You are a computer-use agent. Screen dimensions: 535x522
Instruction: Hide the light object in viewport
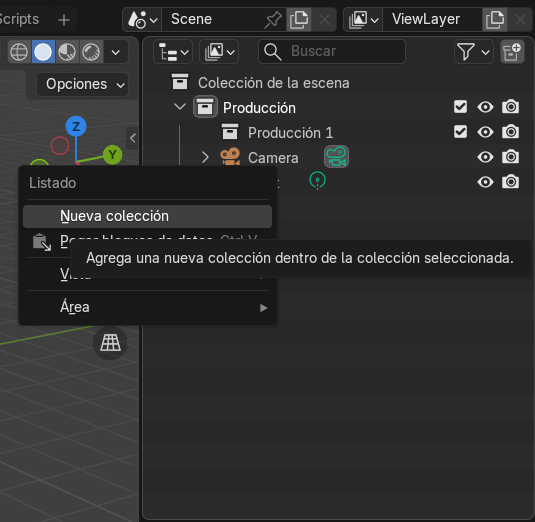[485, 182]
